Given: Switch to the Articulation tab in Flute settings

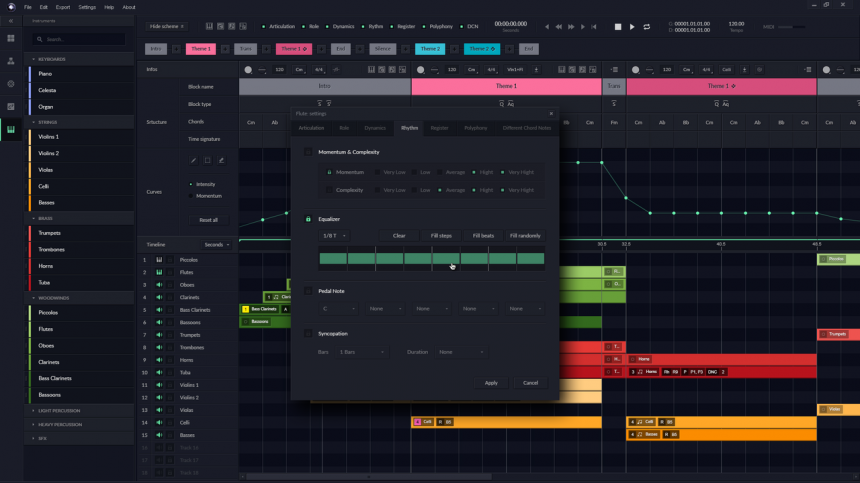Looking at the screenshot, I should pos(311,128).
